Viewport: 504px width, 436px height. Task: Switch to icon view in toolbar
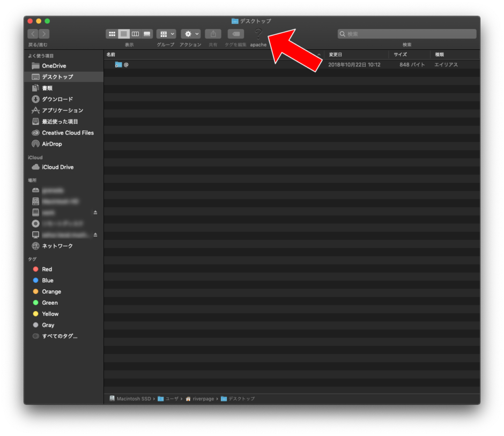click(x=112, y=34)
